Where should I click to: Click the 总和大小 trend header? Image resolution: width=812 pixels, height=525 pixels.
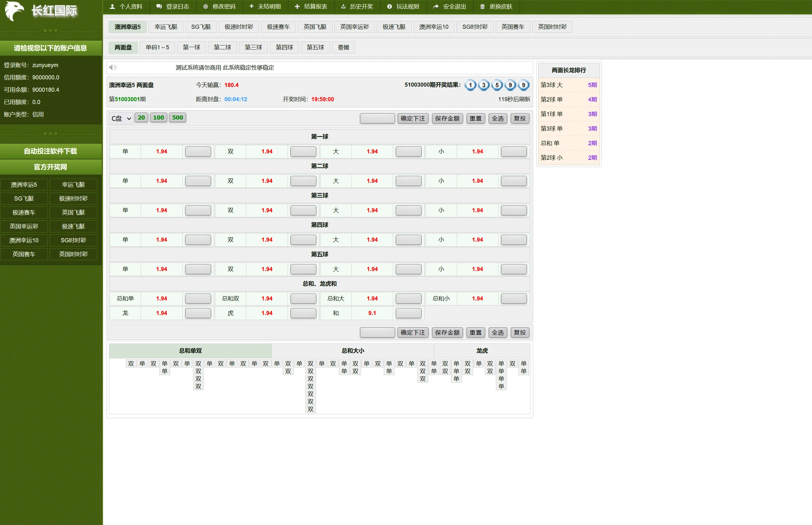pyautogui.click(x=352, y=350)
